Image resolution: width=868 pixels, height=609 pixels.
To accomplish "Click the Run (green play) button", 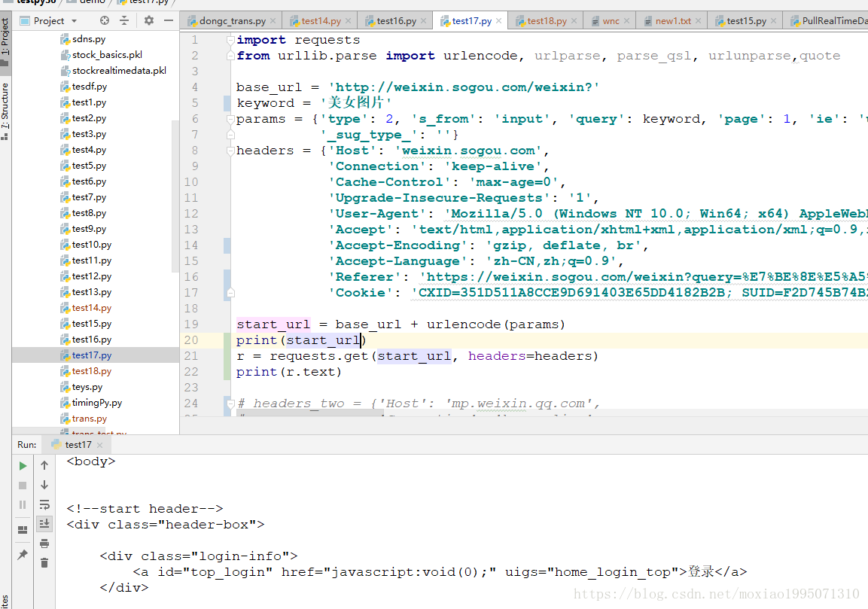I will [x=23, y=466].
